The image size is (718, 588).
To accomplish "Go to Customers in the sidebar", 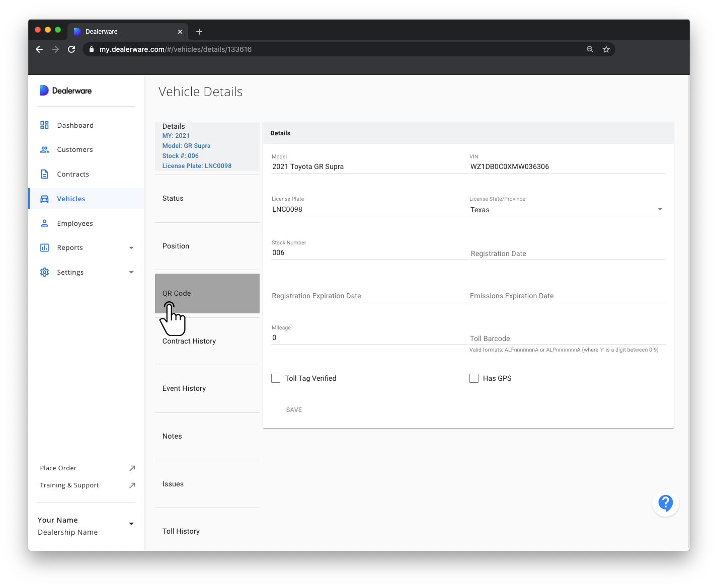I will [x=75, y=149].
